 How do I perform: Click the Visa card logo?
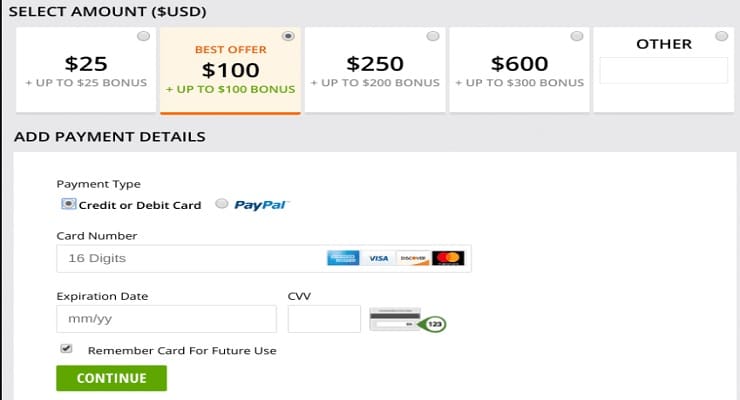378,258
